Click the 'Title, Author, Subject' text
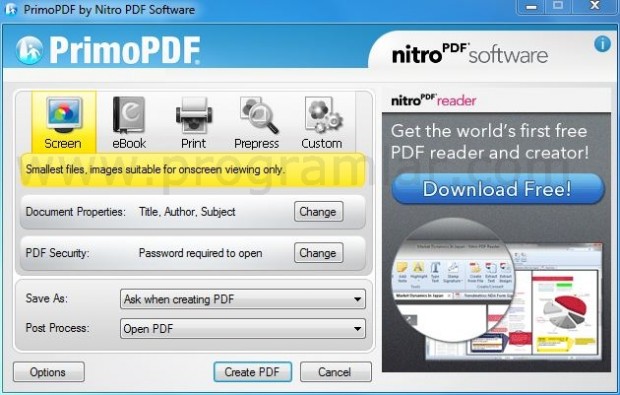The width and height of the screenshot is (620, 395). [x=187, y=212]
